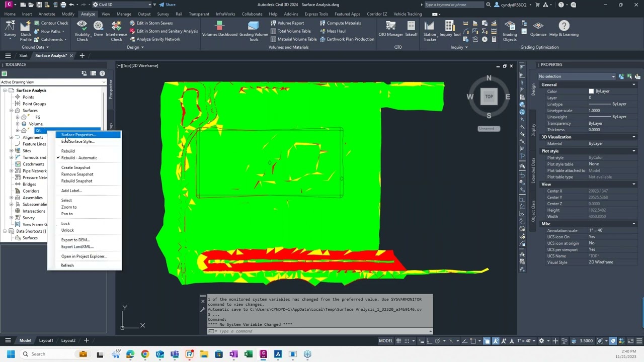Open the Quick Profile tool
This screenshot has height=362, width=644.
(x=26, y=31)
